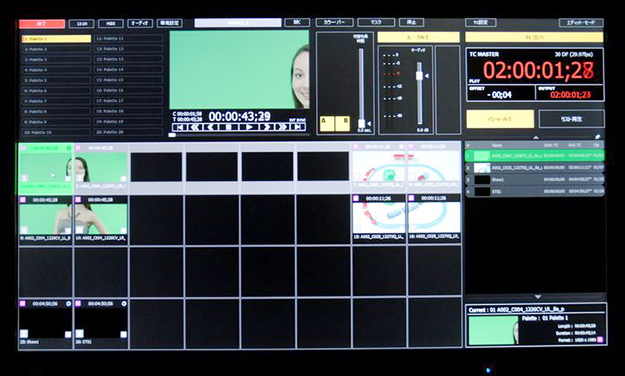625x376 pixels.
Task: Jump to clip start in transport bar
Action: click(180, 127)
